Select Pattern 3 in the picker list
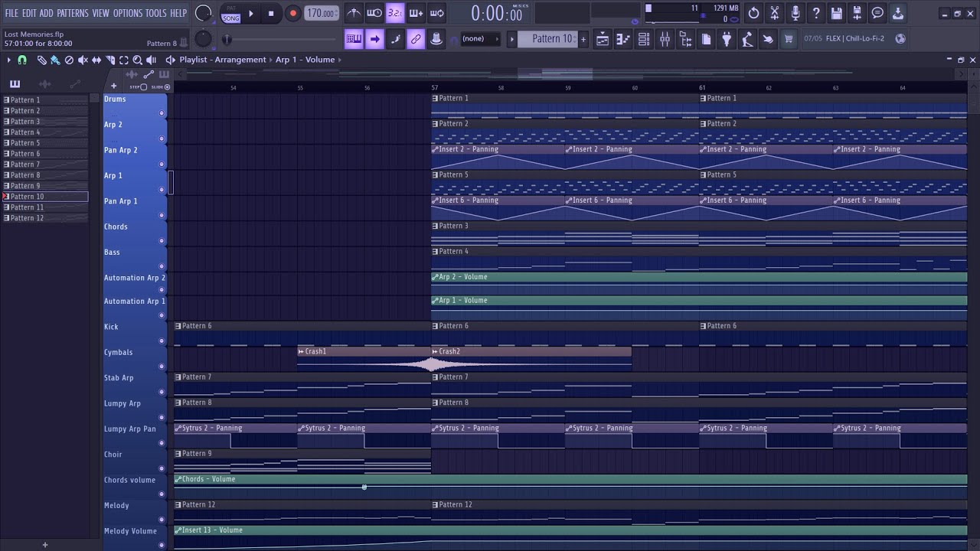980x551 pixels. coord(44,122)
